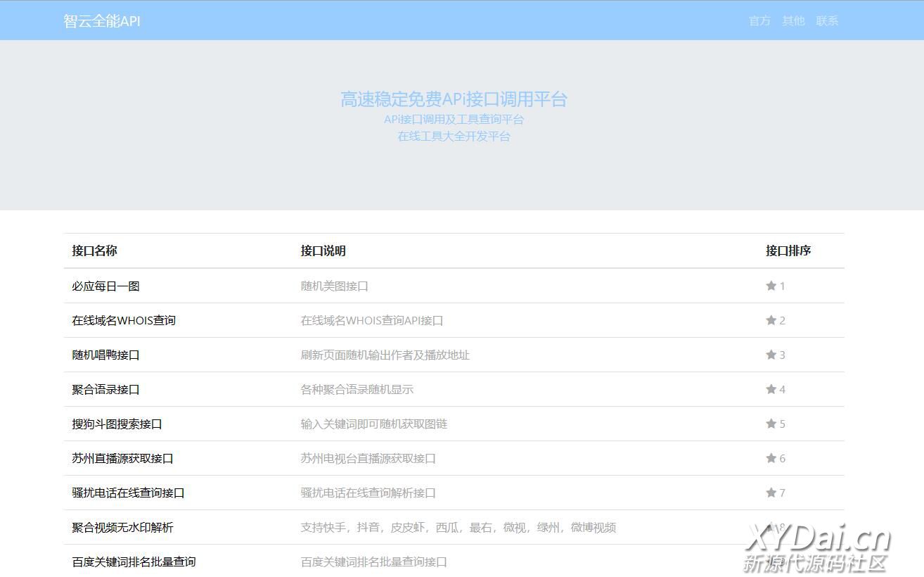Click the star icon for rank 2

pos(771,320)
